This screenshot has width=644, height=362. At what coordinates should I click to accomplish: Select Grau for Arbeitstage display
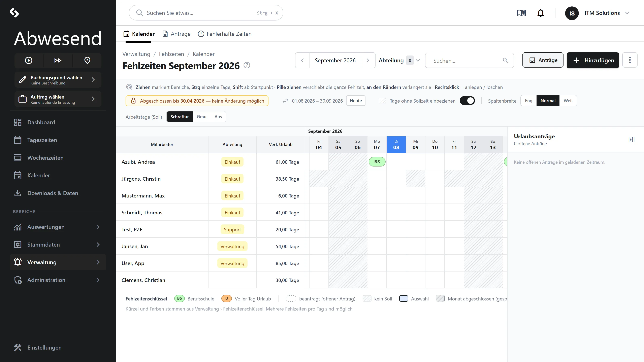coord(201,117)
